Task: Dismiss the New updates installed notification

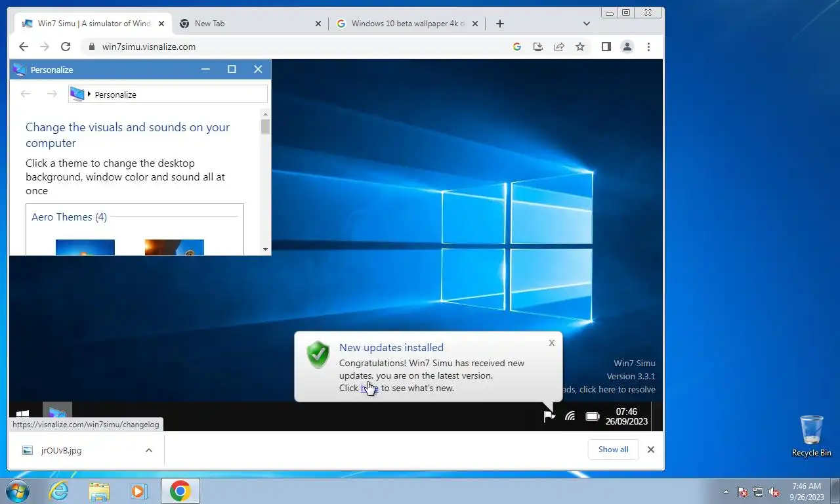Action: click(x=552, y=343)
